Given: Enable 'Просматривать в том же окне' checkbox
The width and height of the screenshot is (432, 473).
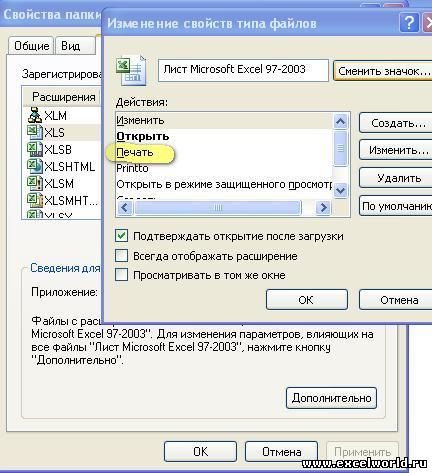Looking at the screenshot, I should click(x=121, y=275).
